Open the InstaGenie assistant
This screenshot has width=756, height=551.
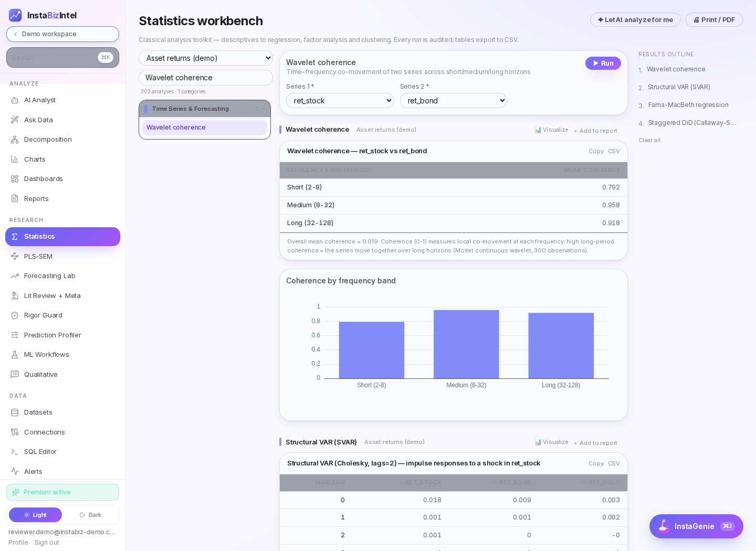pyautogui.click(x=696, y=526)
